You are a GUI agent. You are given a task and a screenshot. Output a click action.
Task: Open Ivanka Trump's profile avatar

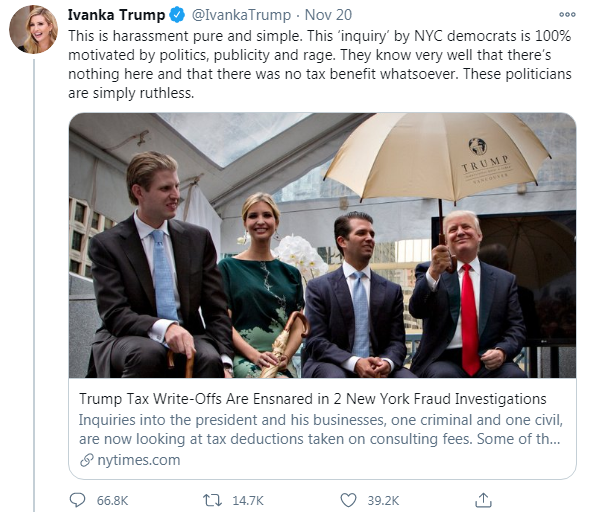click(x=33, y=29)
